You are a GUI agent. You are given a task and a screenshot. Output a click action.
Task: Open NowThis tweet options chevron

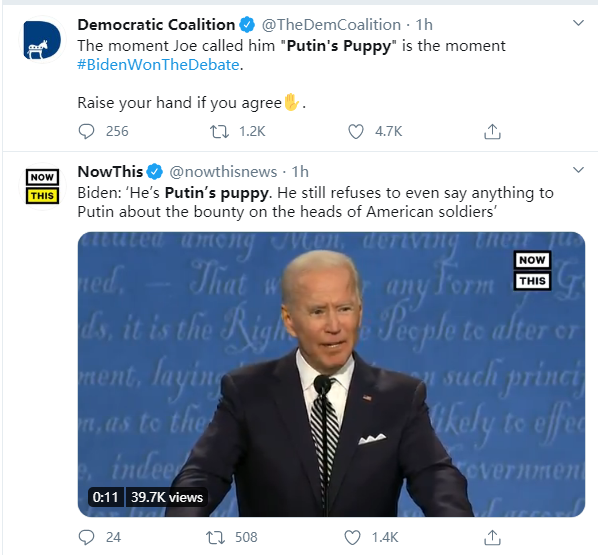(579, 170)
